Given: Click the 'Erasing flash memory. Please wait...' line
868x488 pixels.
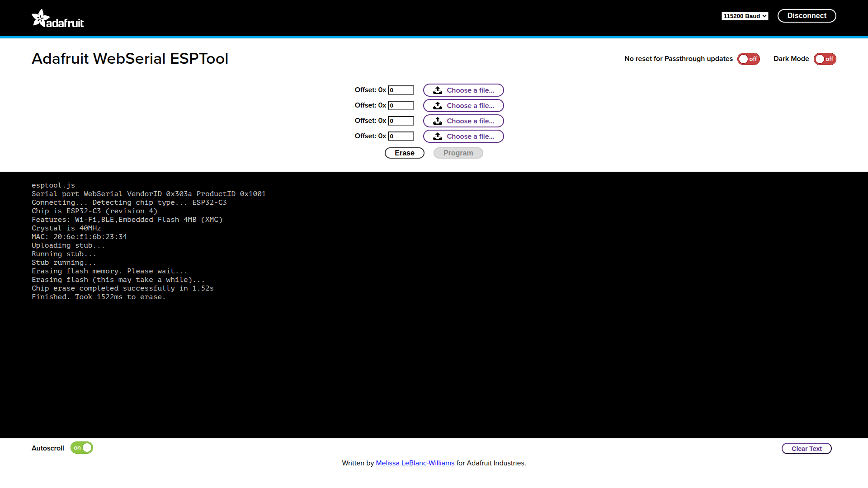Looking at the screenshot, I should 109,271.
